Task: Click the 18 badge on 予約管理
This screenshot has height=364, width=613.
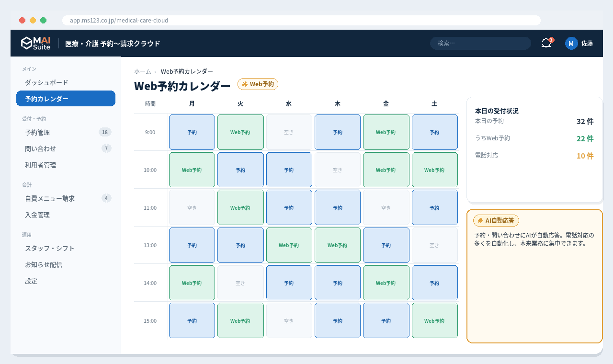Action: 105,132
